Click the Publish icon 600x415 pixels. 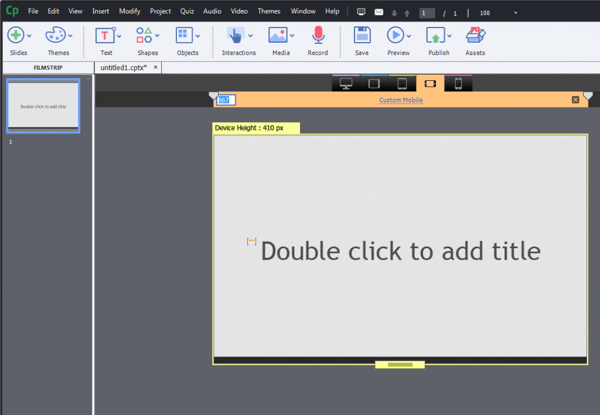[435, 36]
